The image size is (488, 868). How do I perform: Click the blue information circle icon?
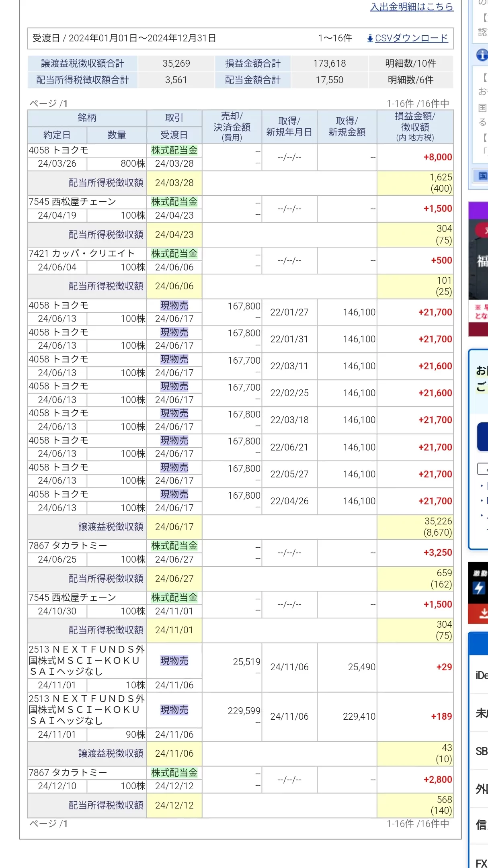click(x=482, y=55)
